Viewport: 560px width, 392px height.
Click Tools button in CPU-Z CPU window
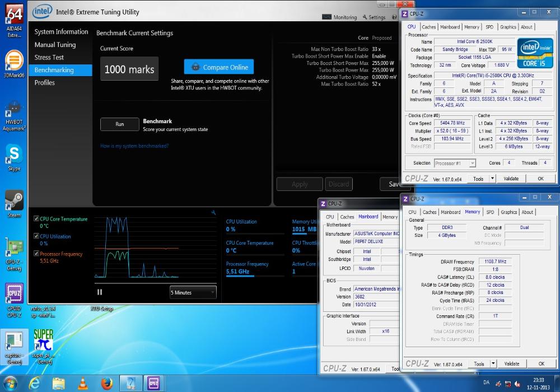(x=478, y=179)
